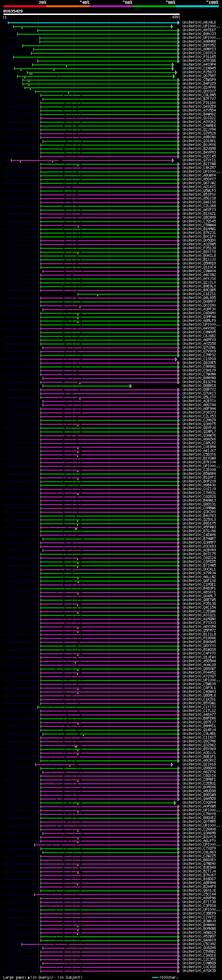This screenshot has height=980, width=222.
Task: Click the short green bar of UniRef100_B8BRC8
Action: [x=87, y=386]
